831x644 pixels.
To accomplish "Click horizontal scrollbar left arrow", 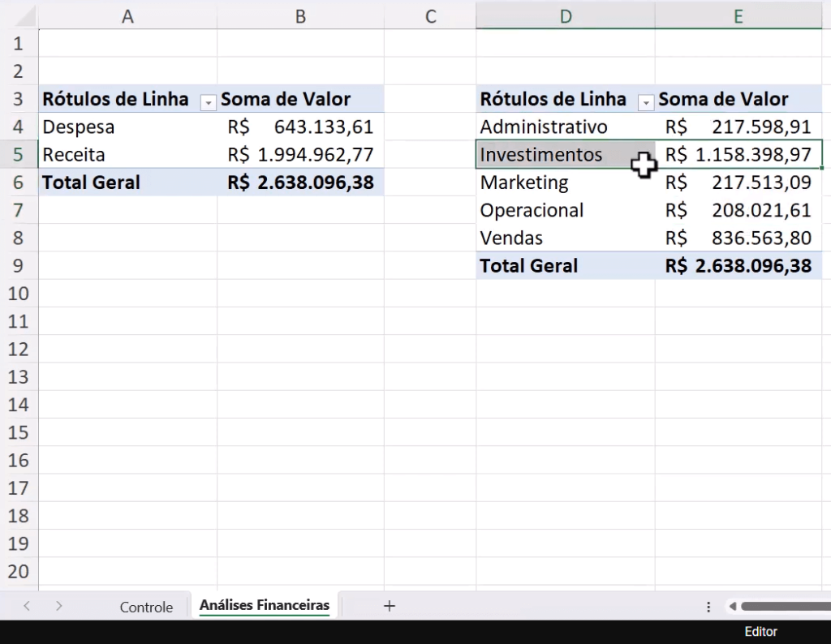I will point(733,607).
